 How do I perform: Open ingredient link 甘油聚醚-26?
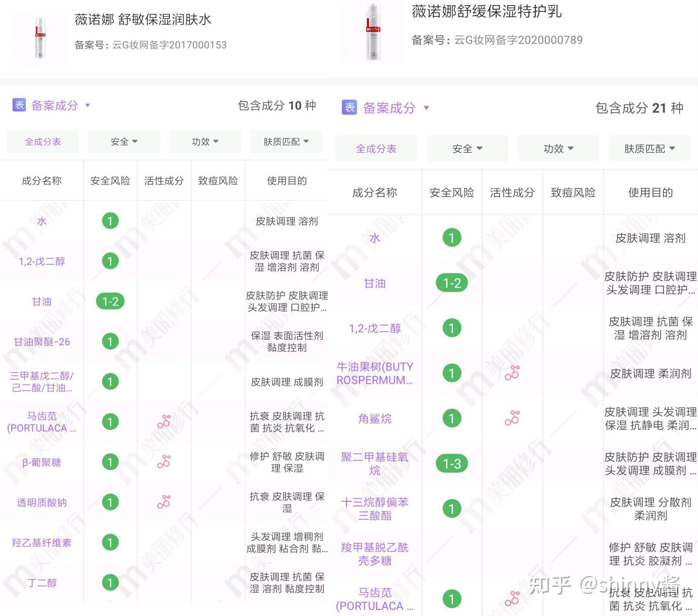[x=42, y=342]
